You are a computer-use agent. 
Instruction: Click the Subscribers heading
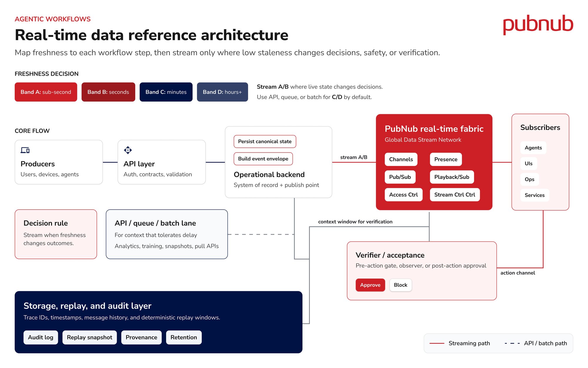pos(540,127)
